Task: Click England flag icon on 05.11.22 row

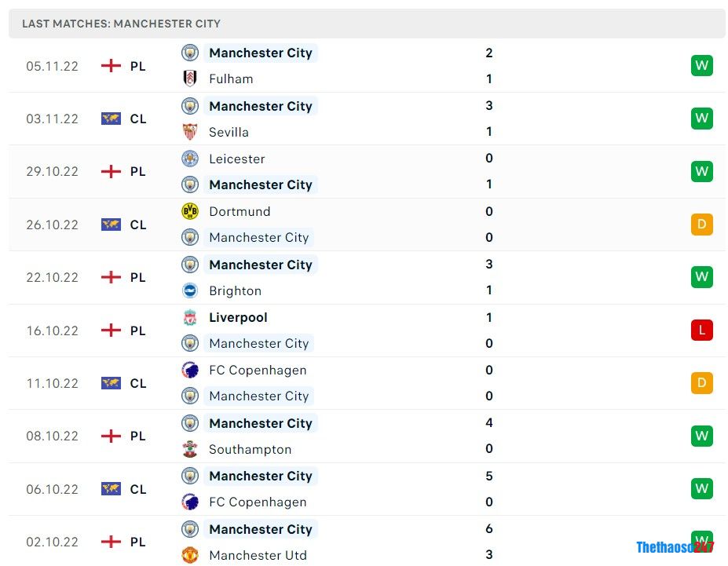Action: (111, 66)
